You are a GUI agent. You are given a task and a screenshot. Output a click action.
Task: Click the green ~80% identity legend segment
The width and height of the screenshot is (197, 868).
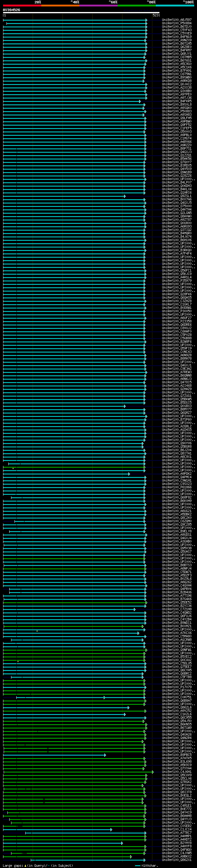coord(137,6)
